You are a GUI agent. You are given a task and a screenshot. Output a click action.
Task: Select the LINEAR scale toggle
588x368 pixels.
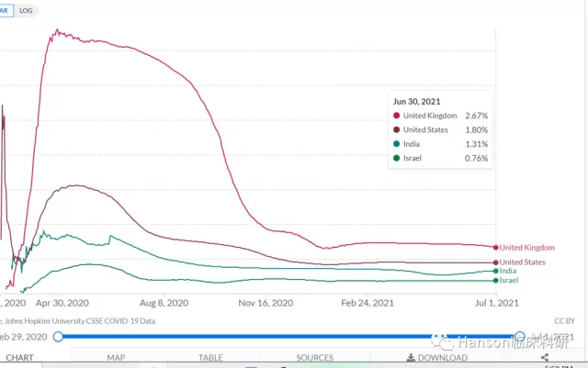[6, 10]
